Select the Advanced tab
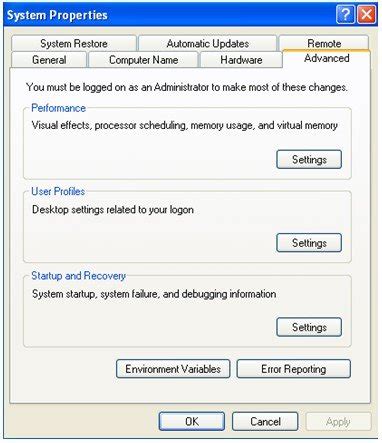Viewport: 382px width, 443px height. pyautogui.click(x=327, y=58)
